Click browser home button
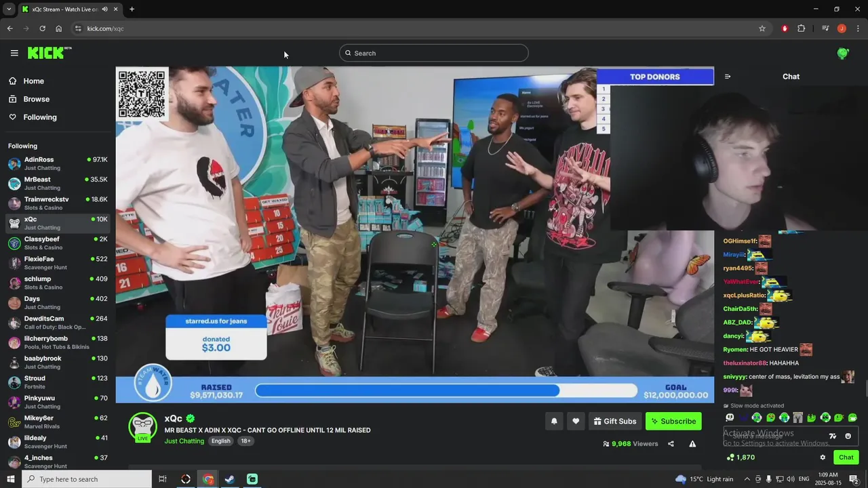Viewport: 868px width, 488px height. pyautogui.click(x=58, y=28)
